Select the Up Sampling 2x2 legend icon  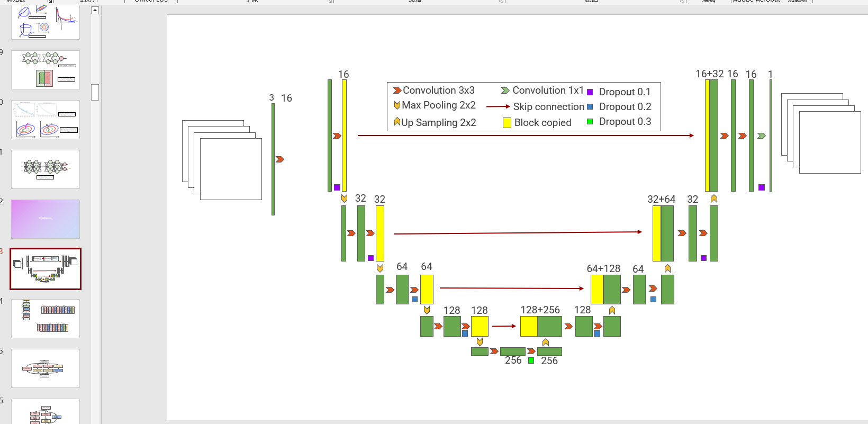point(397,122)
